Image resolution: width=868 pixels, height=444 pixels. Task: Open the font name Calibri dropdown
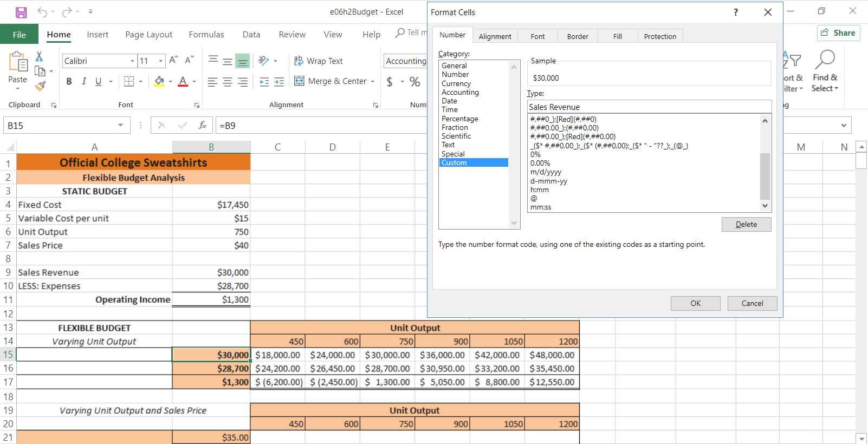(132, 61)
